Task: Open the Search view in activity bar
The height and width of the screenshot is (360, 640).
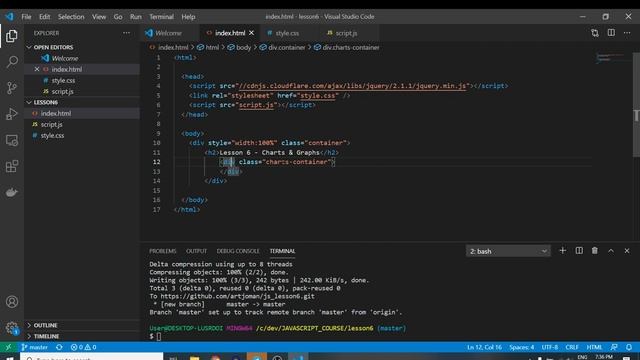Action: click(12, 62)
